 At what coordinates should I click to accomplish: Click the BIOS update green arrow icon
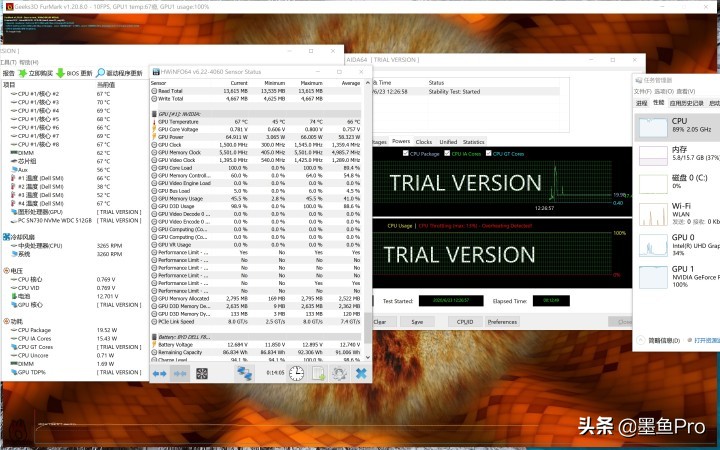(60, 73)
